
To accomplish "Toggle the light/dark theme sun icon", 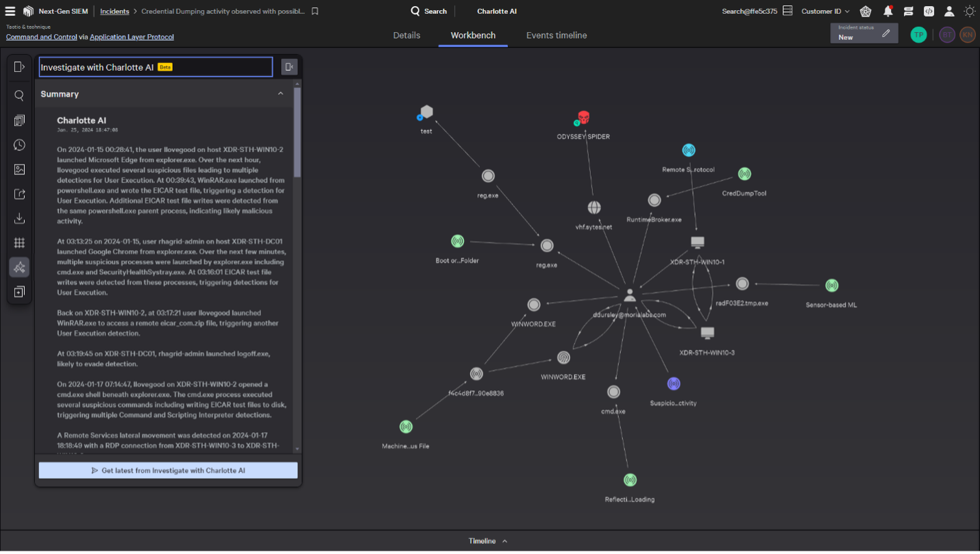I will tap(970, 11).
